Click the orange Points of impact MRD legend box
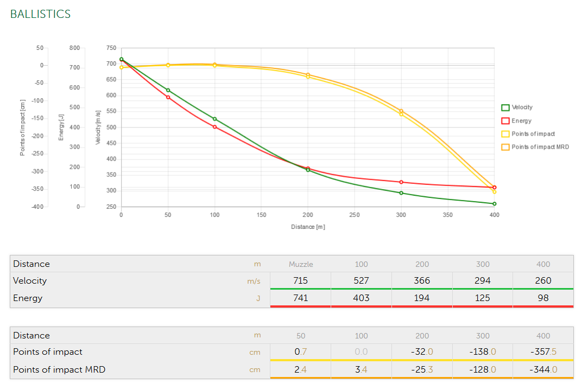The width and height of the screenshot is (588, 390). click(x=505, y=147)
